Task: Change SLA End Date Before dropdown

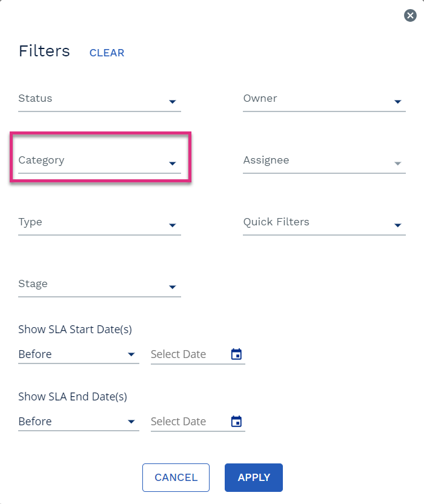Action: click(79, 422)
